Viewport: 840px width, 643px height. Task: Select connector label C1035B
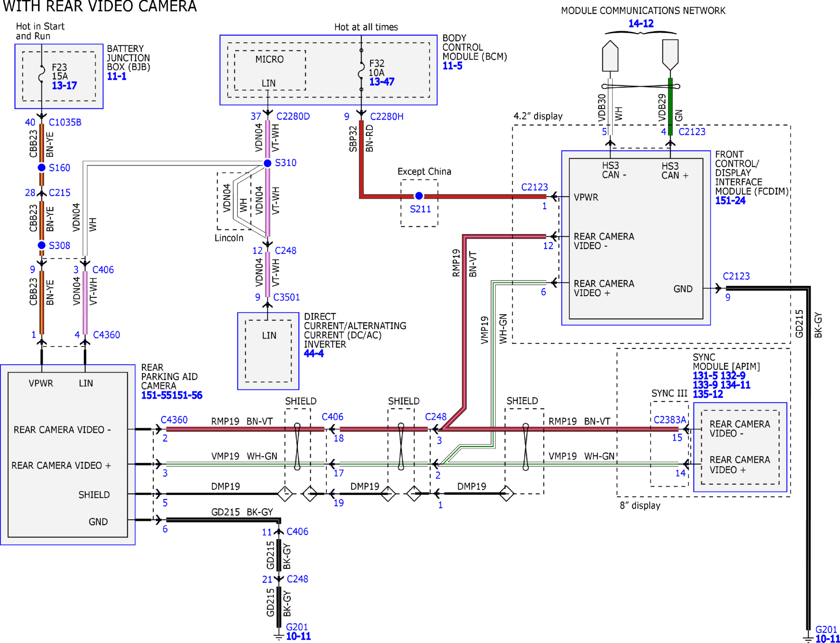(x=65, y=122)
